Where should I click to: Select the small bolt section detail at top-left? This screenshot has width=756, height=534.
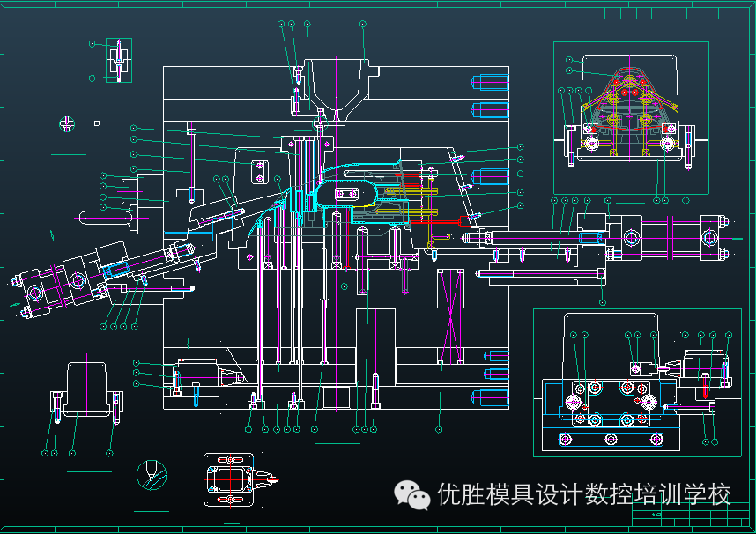(x=119, y=60)
